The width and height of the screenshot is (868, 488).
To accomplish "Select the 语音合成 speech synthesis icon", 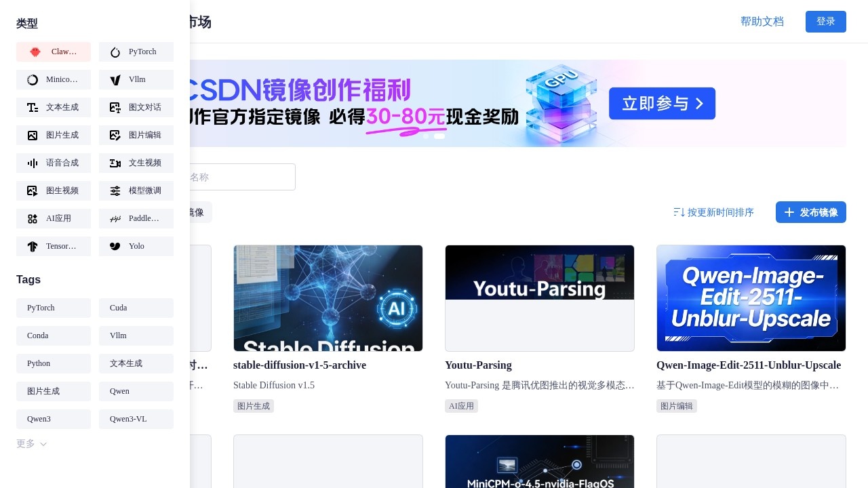I will point(33,163).
